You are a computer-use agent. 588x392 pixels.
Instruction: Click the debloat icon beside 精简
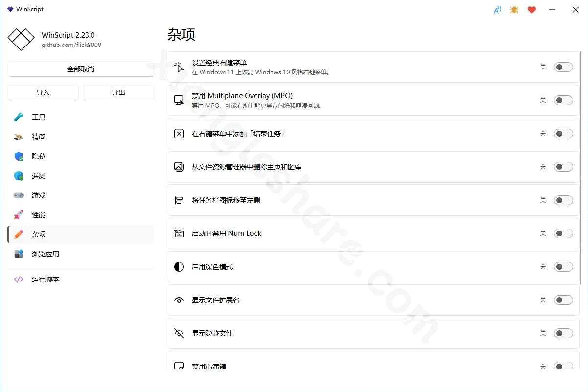(19, 137)
